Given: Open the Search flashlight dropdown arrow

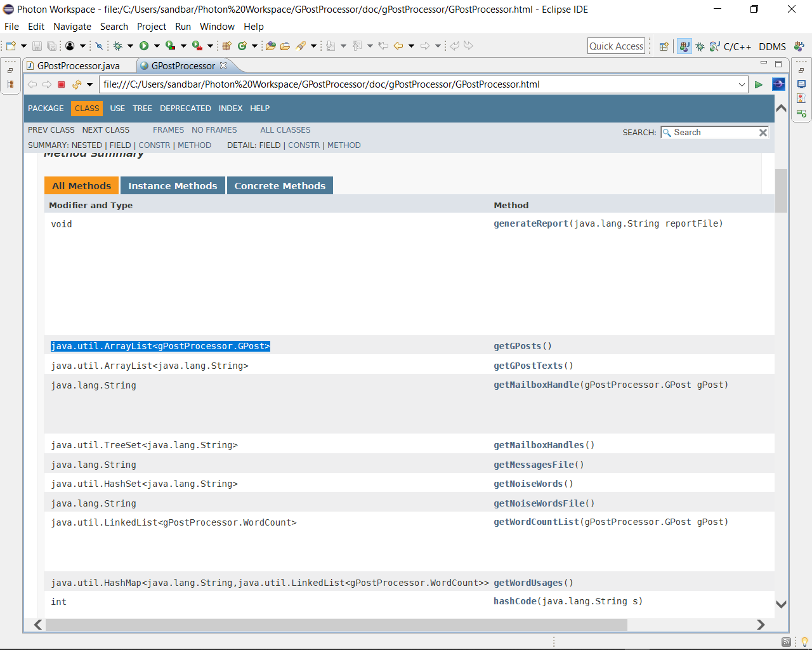Looking at the screenshot, I should click(313, 46).
